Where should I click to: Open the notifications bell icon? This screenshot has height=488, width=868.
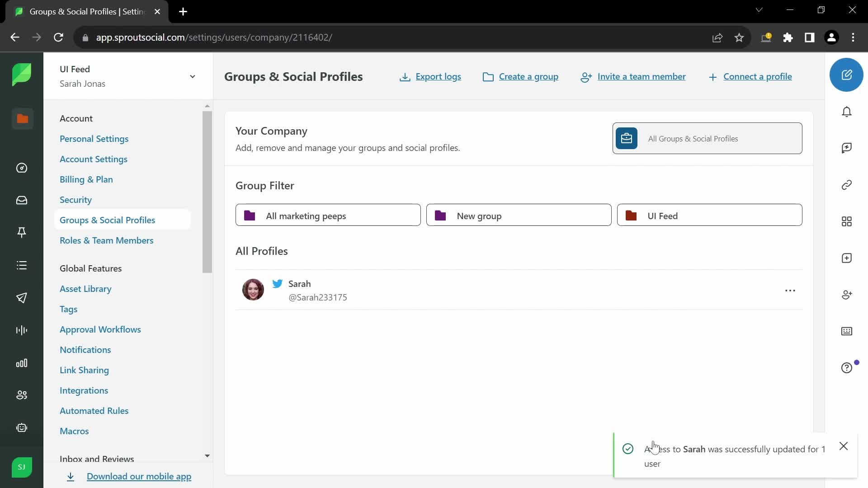[847, 112]
